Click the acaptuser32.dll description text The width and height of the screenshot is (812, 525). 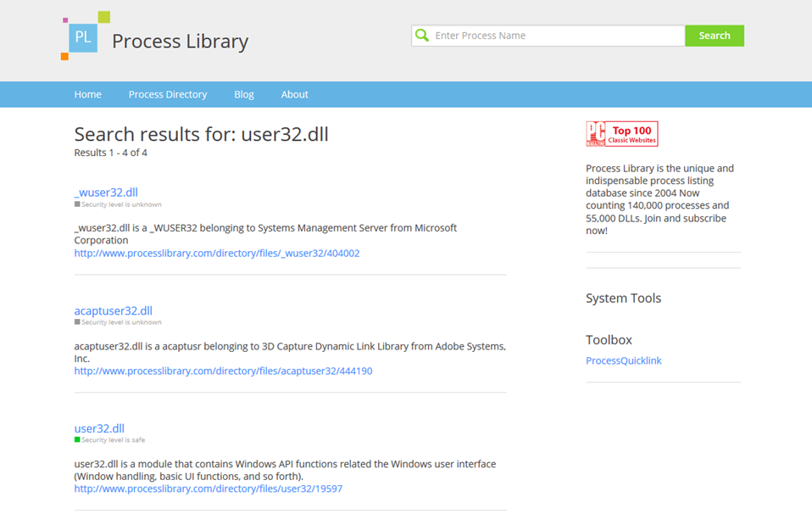[x=290, y=352]
